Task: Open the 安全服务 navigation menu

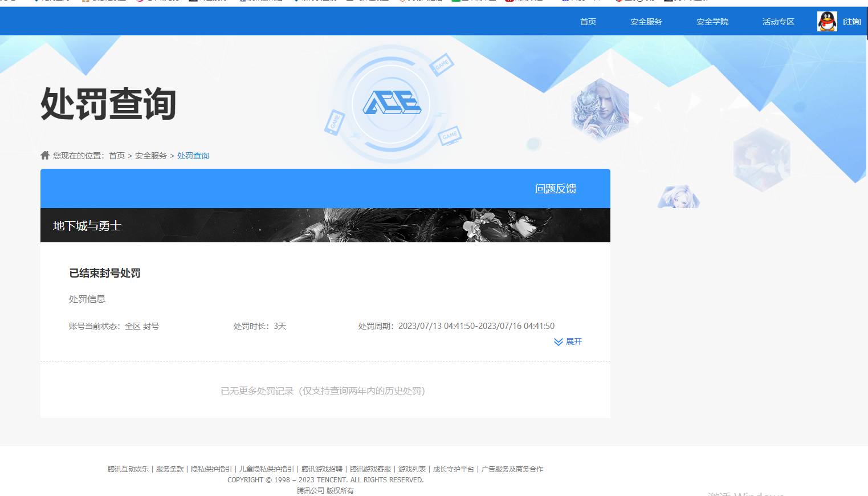Action: point(646,22)
